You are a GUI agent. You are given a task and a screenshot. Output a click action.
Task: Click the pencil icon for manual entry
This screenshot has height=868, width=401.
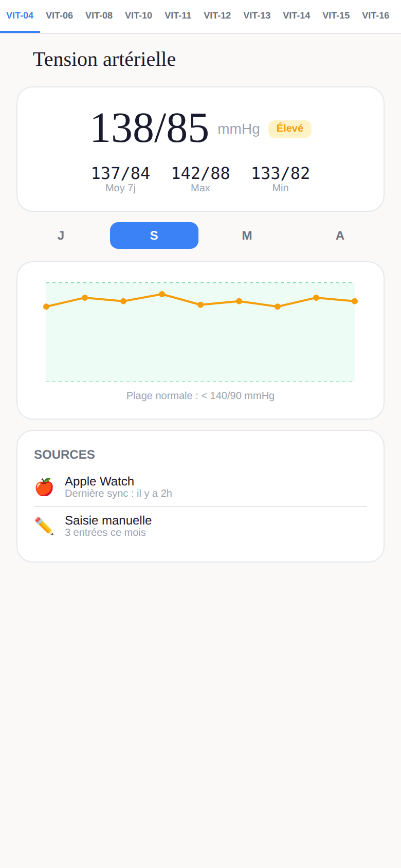44,526
